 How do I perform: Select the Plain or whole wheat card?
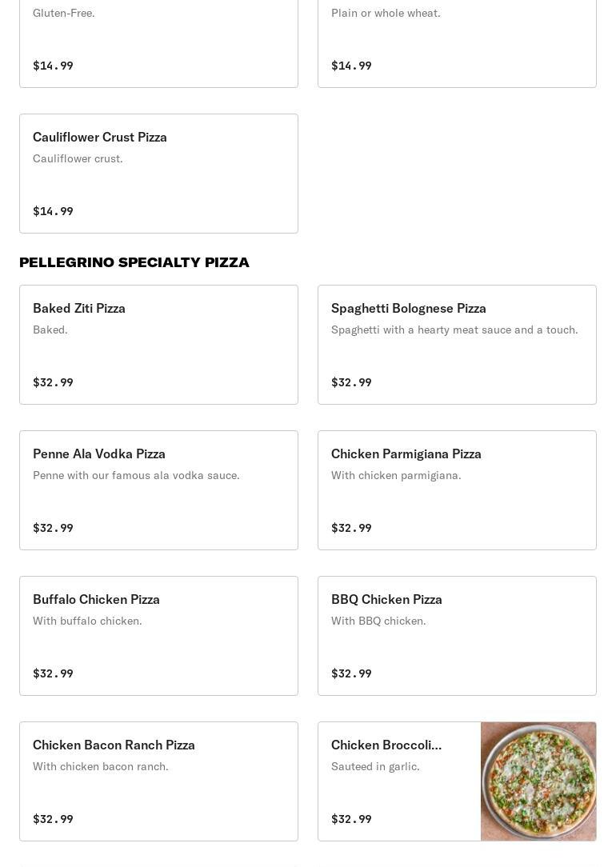click(457, 40)
